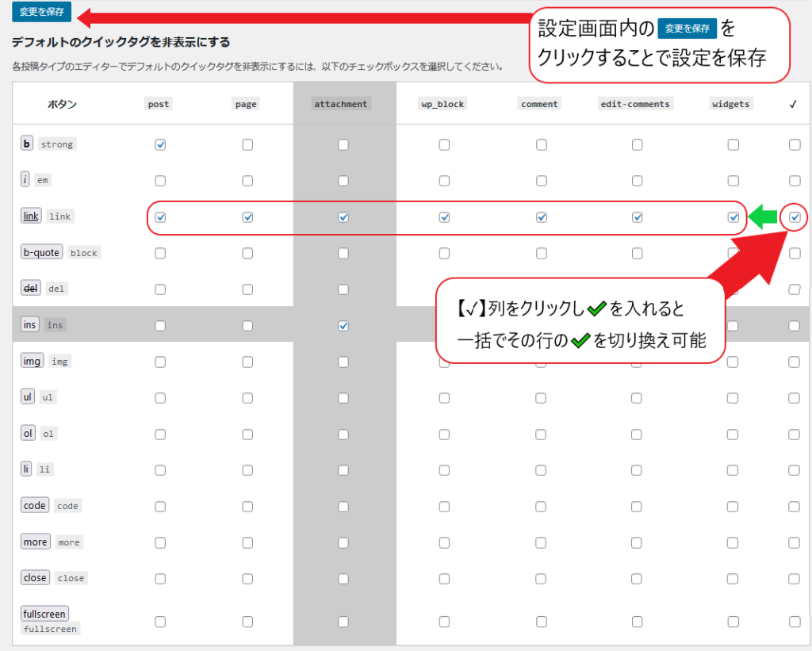Click the "img" quicktag button
This screenshot has width=812, height=651.
point(32,361)
